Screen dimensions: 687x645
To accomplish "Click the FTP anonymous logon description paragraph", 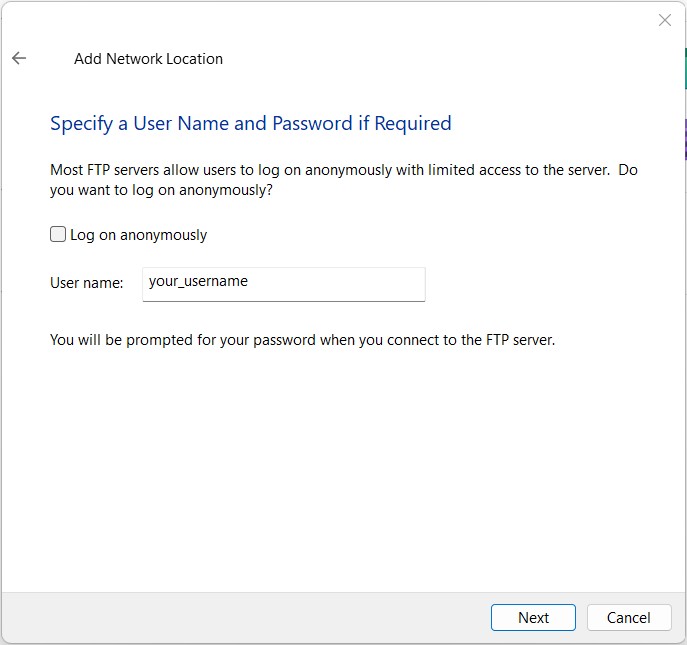I will (344, 180).
